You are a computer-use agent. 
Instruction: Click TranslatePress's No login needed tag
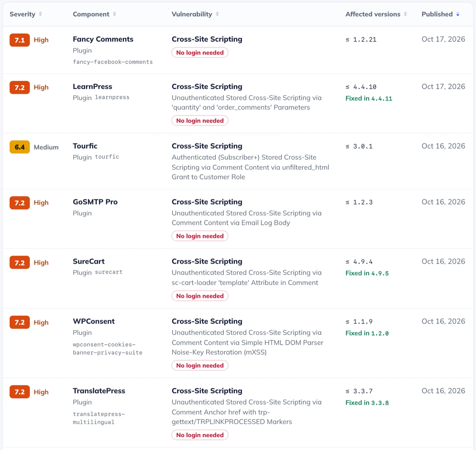200,435
